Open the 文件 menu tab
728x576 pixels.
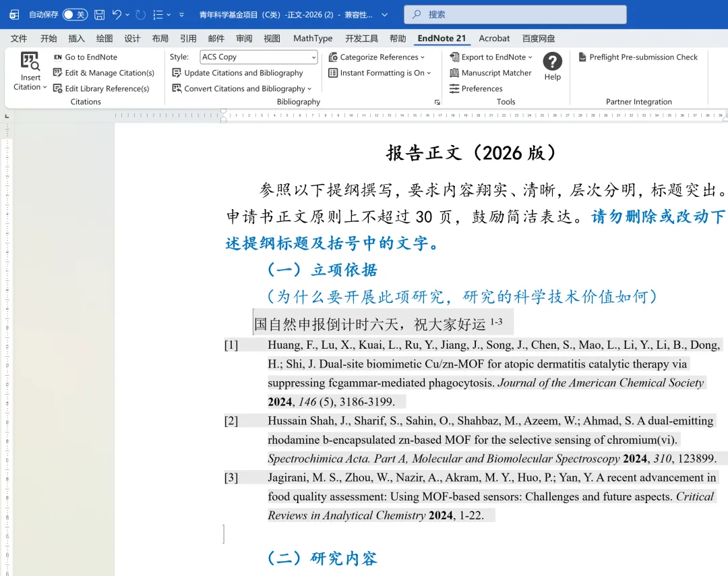click(19, 38)
